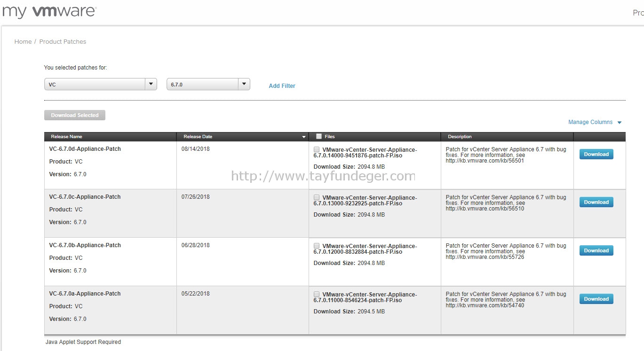Screen dimensions: 644x351
Task: Open the Product Patches breadcrumb
Action: (63, 42)
